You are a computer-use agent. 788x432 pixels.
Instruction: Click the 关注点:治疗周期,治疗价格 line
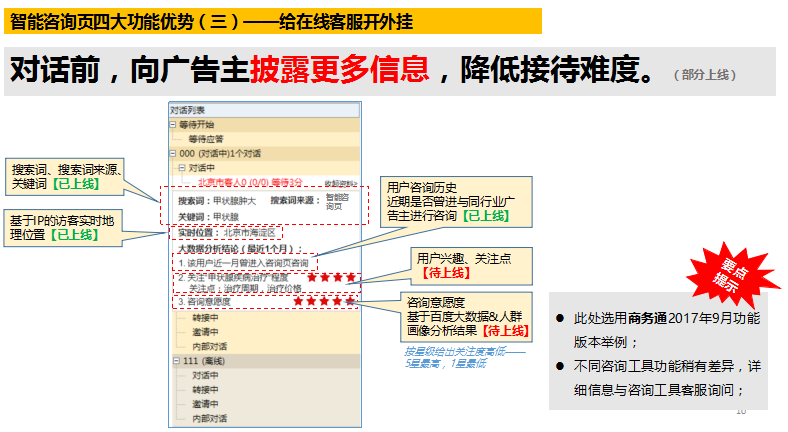click(245, 288)
